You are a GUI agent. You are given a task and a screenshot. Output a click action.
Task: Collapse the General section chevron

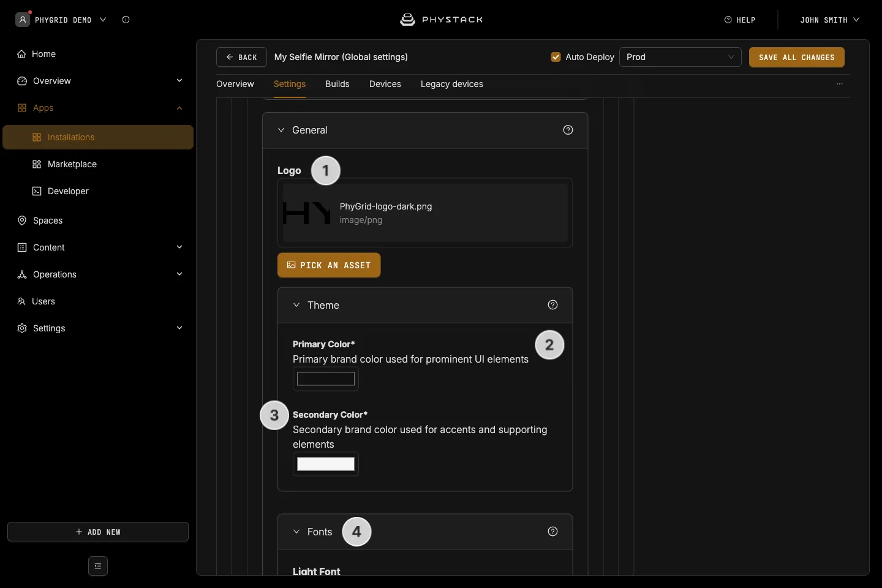(x=281, y=130)
